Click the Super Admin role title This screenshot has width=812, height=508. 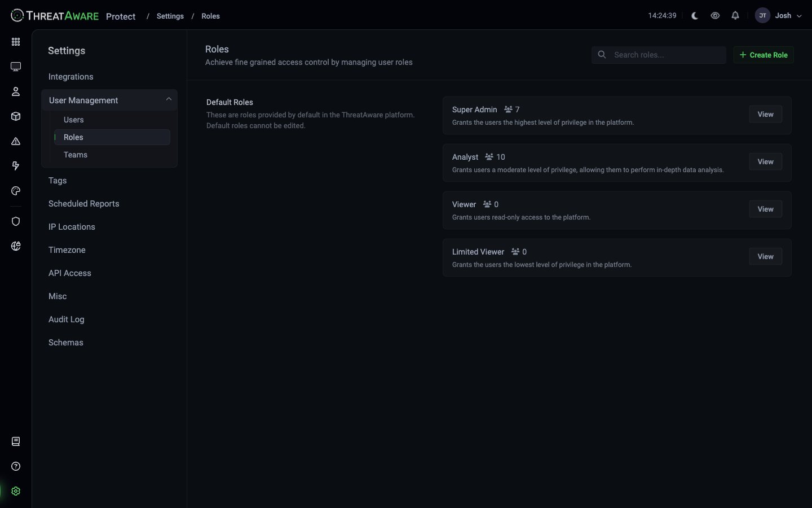click(x=475, y=110)
